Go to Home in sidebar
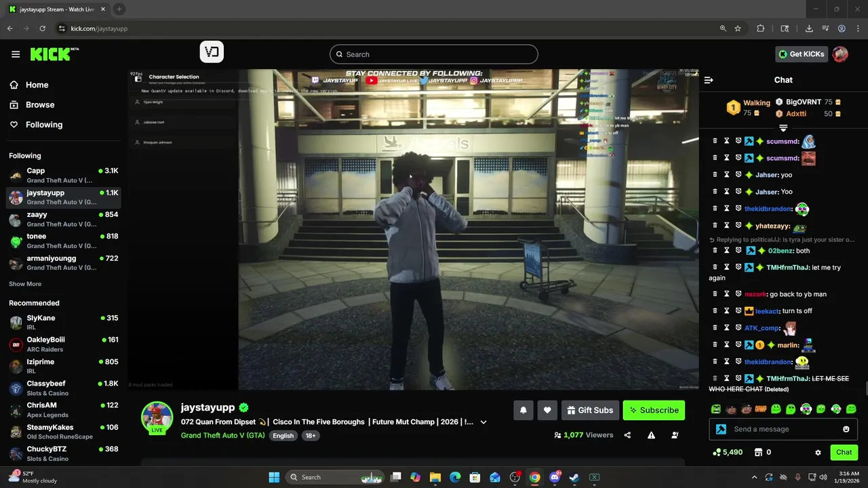 click(29, 85)
